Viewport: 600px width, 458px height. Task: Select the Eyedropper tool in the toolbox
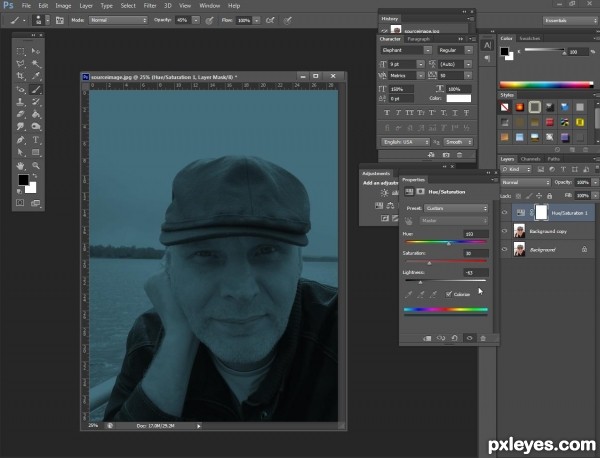pos(36,76)
